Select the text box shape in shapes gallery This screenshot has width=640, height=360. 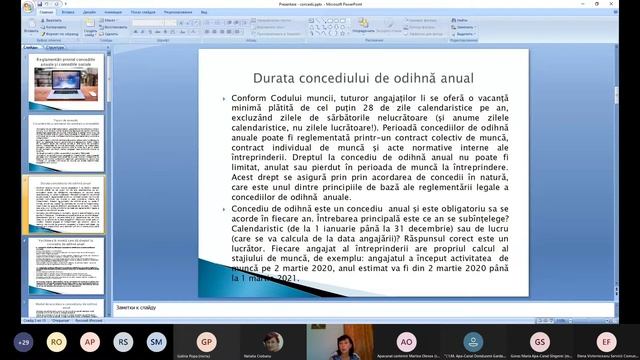(311, 20)
